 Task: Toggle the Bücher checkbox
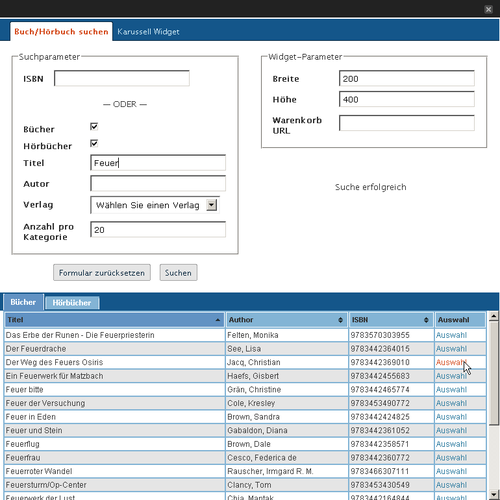94,126
